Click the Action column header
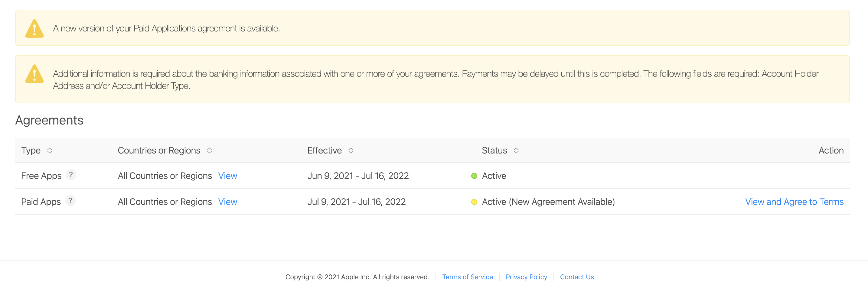The height and width of the screenshot is (301, 868). click(831, 150)
